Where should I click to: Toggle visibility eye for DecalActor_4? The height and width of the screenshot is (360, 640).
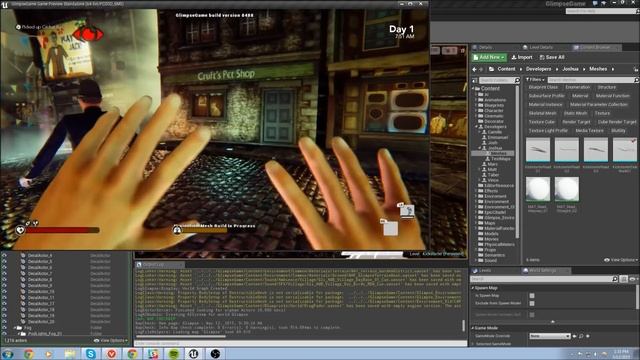point(4,256)
